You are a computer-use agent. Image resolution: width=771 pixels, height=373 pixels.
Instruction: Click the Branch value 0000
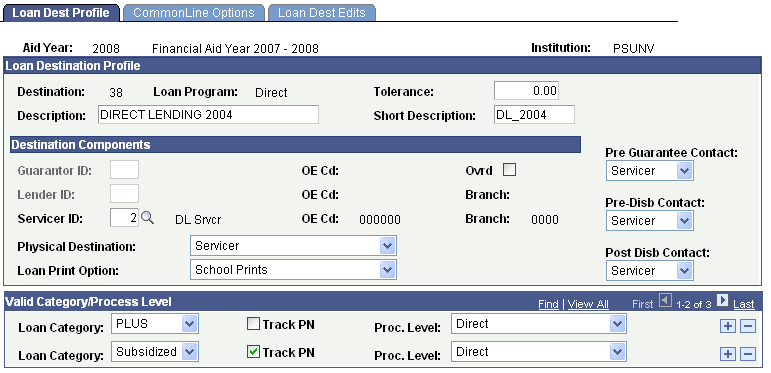pyautogui.click(x=544, y=220)
